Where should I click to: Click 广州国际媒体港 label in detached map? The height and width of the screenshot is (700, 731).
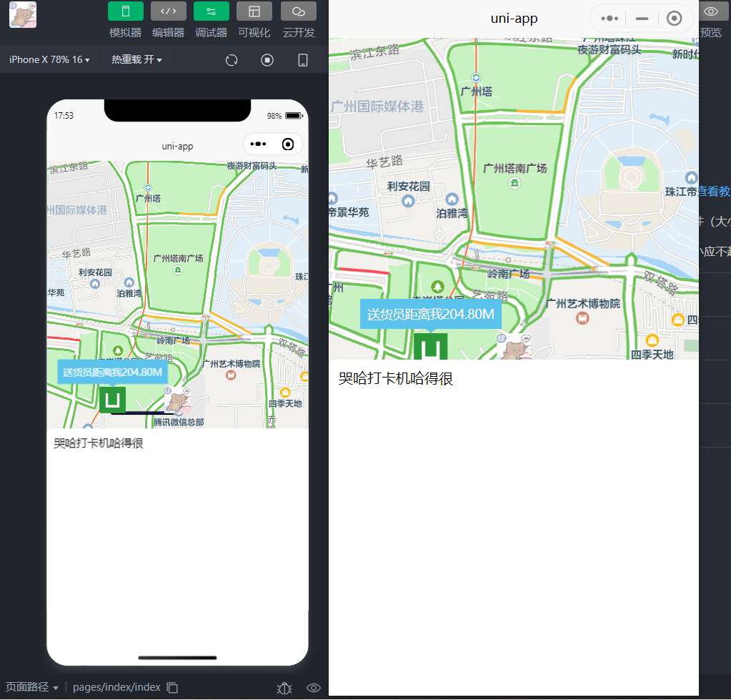pyautogui.click(x=377, y=107)
